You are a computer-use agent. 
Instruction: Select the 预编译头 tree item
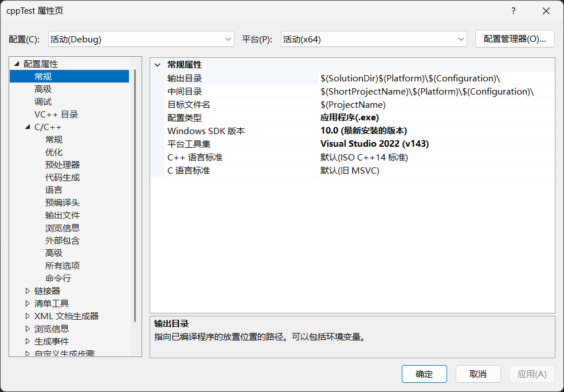pos(62,202)
